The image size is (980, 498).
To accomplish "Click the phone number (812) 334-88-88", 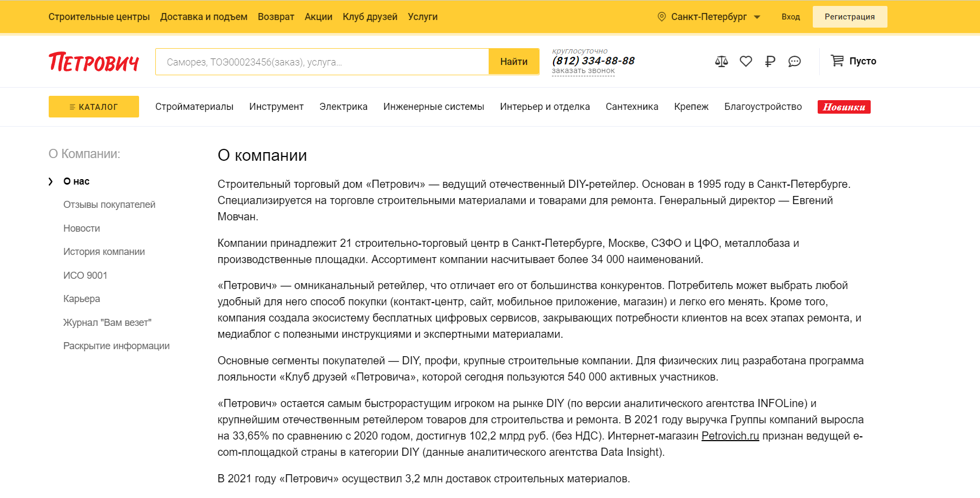I will click(x=594, y=61).
